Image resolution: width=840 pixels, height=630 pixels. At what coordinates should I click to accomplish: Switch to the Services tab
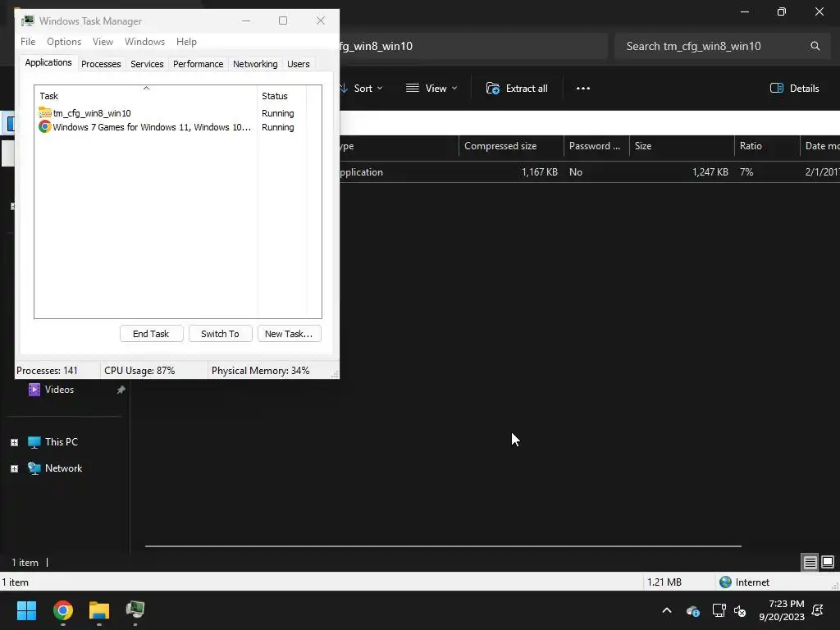(147, 64)
